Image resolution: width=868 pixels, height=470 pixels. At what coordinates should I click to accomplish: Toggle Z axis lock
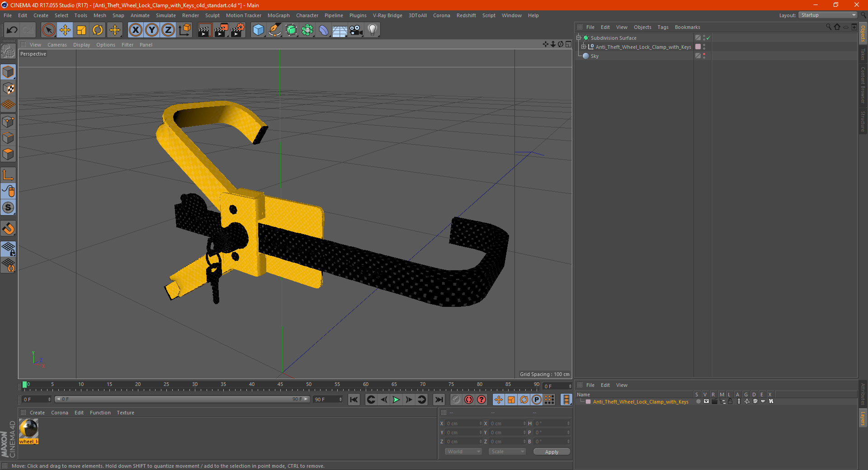(168, 30)
